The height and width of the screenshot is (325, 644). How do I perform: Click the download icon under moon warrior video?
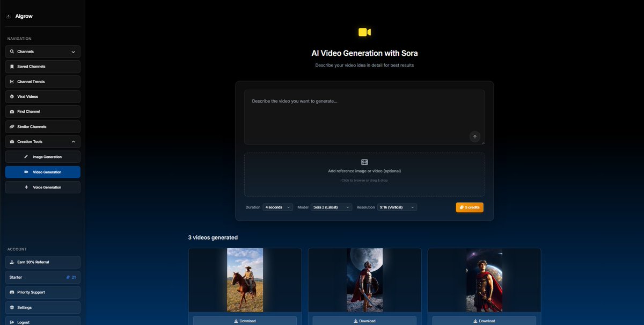click(x=356, y=321)
